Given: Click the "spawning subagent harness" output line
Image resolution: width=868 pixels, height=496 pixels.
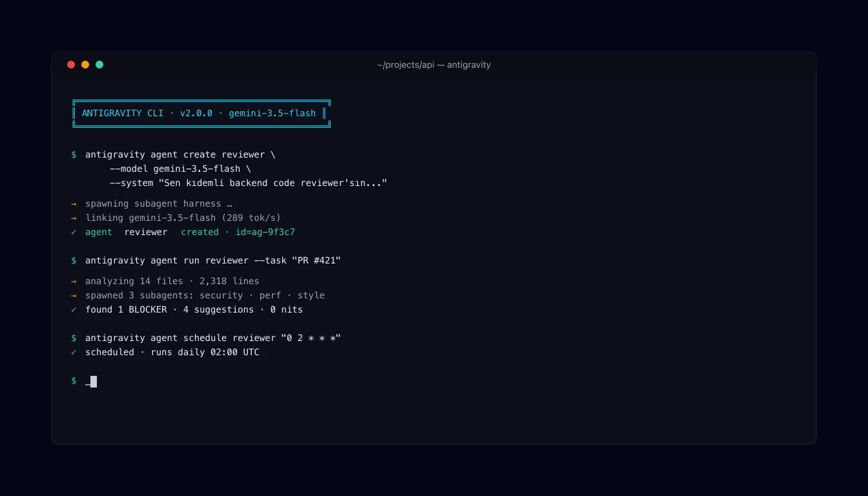Looking at the screenshot, I should [x=159, y=203].
